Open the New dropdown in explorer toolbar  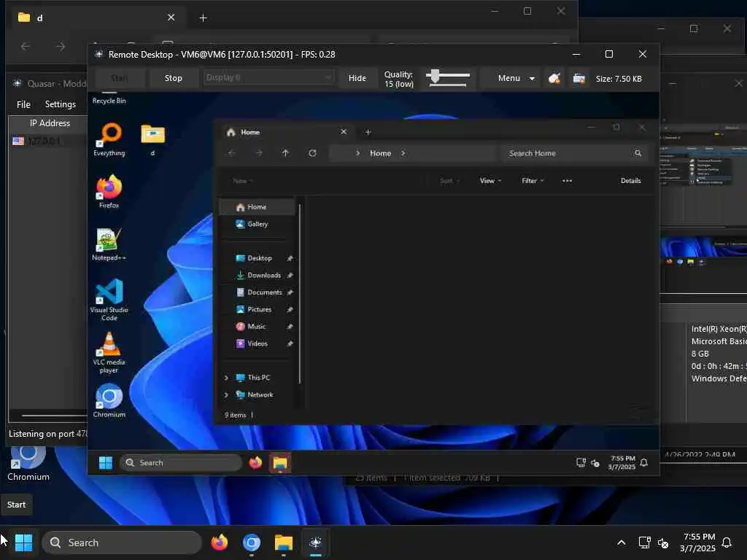[243, 181]
